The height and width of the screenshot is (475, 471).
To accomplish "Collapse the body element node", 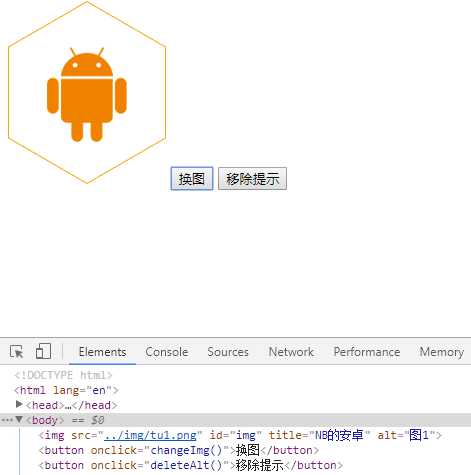I will tap(19, 419).
